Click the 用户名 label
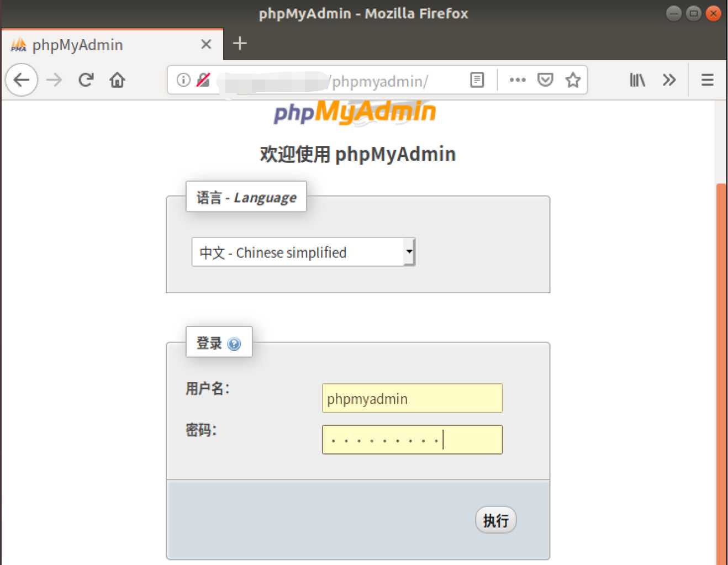Viewport: 728px width, 565px height. (x=207, y=388)
